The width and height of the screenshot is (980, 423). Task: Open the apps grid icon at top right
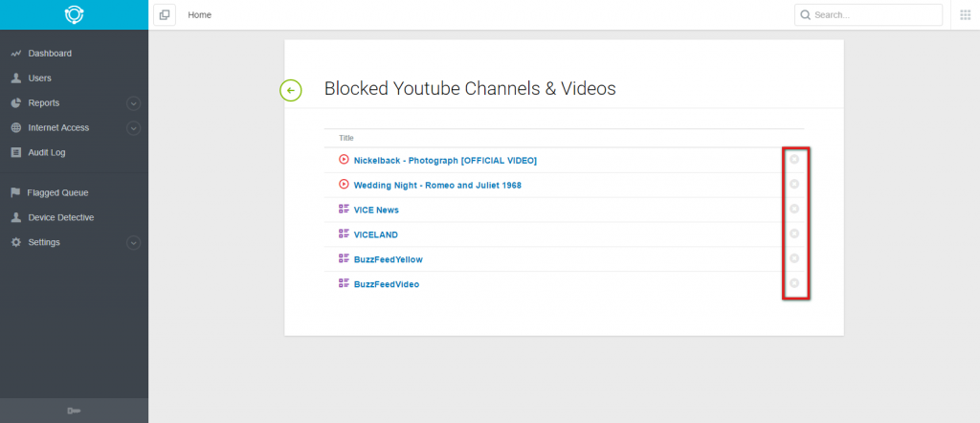[965, 15]
